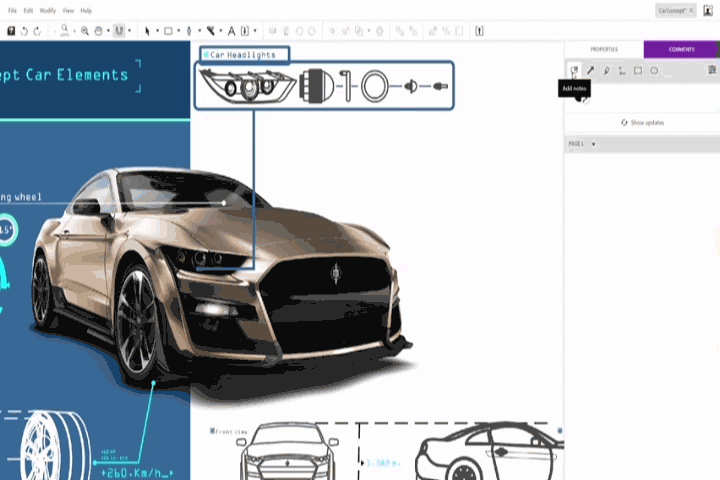Open the Snap options dropdown arrow

(x=129, y=31)
